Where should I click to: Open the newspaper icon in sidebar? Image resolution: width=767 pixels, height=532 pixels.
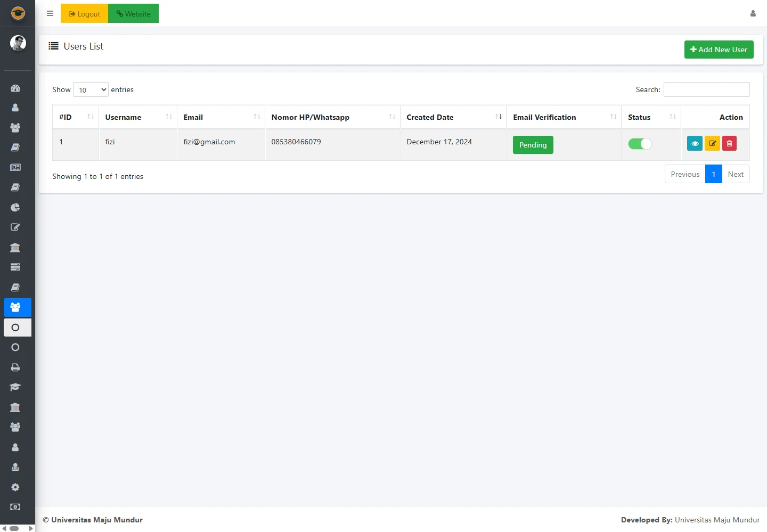pyautogui.click(x=15, y=167)
